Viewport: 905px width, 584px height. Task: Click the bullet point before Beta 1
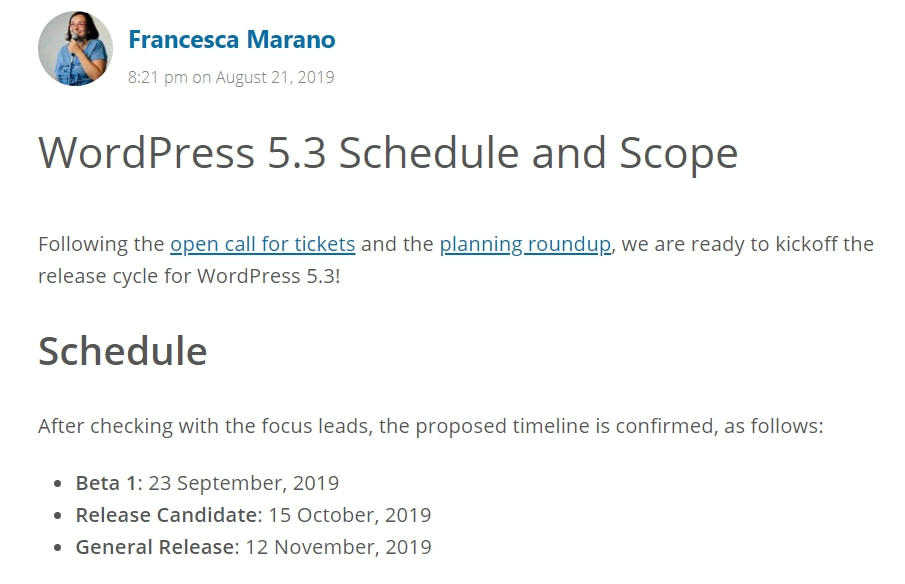[x=57, y=484]
